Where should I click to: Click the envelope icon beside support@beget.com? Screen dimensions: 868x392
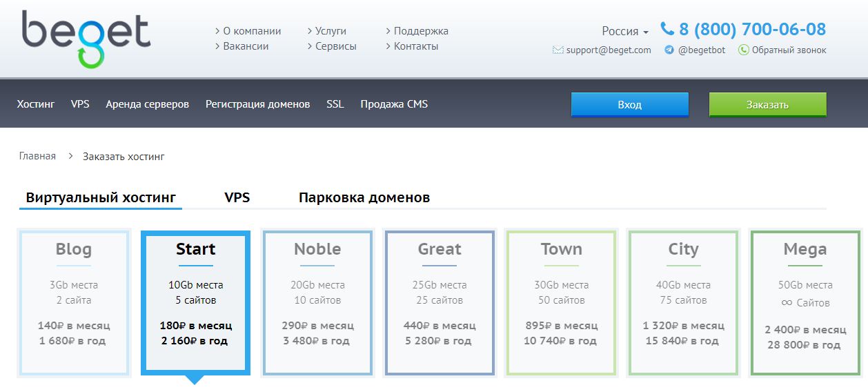[558, 50]
